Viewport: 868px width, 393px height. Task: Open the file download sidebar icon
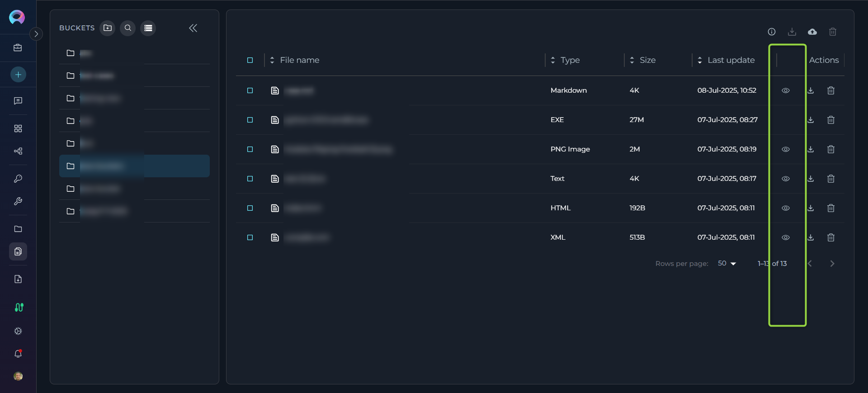pyautogui.click(x=18, y=279)
